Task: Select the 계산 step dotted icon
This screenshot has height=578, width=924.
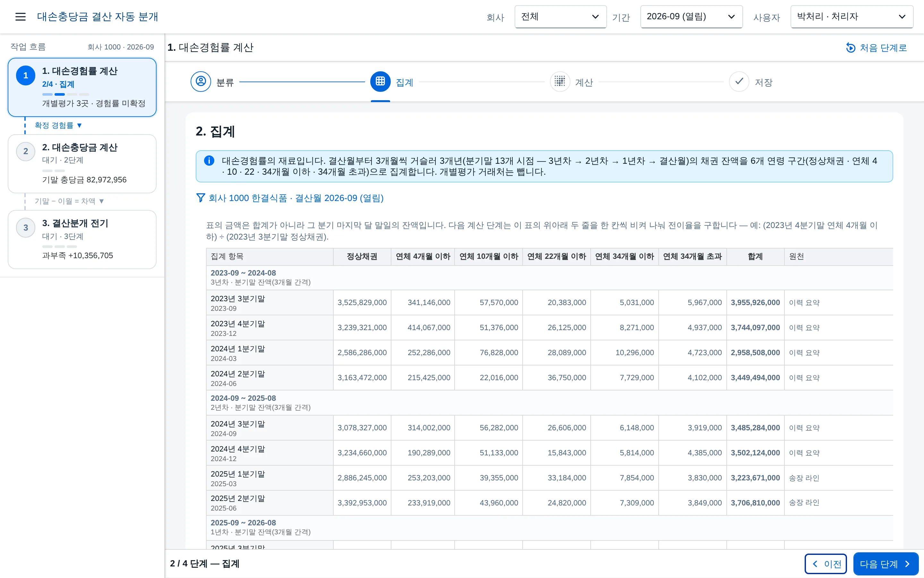Action: click(x=560, y=82)
